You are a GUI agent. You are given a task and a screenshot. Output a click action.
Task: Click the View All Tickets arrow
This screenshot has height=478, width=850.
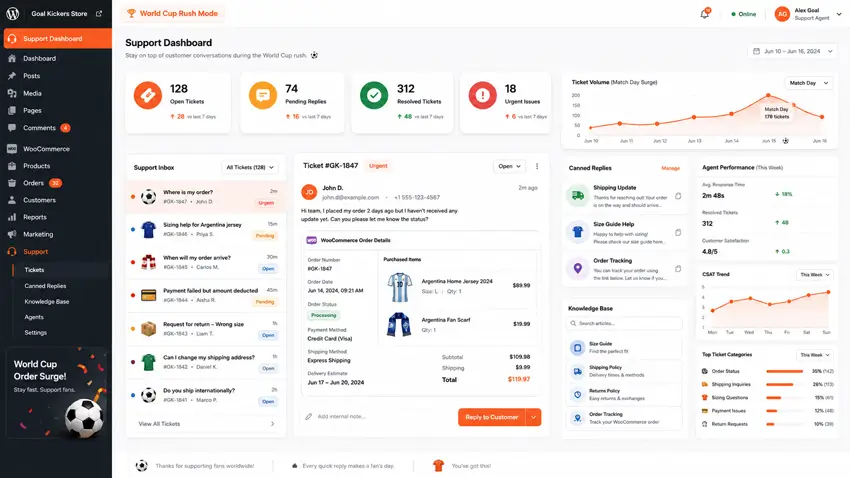(272, 424)
